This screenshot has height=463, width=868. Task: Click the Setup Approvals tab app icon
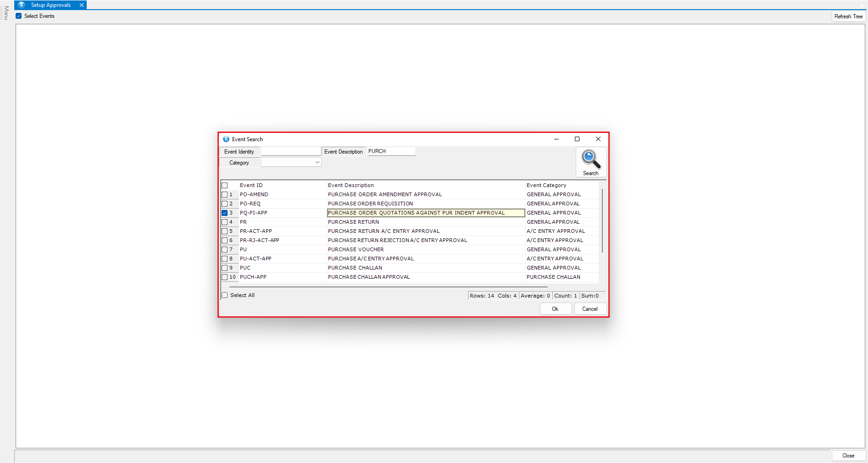22,5
